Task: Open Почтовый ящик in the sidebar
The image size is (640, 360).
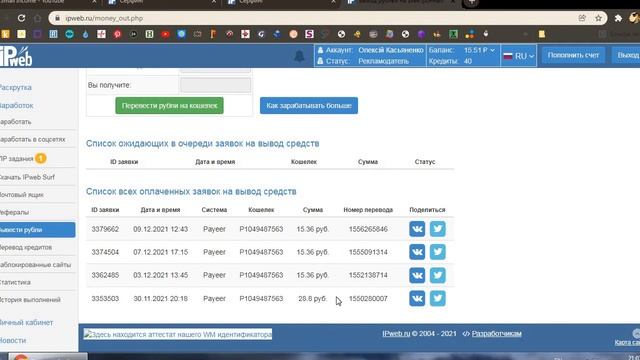Action: pos(22,195)
